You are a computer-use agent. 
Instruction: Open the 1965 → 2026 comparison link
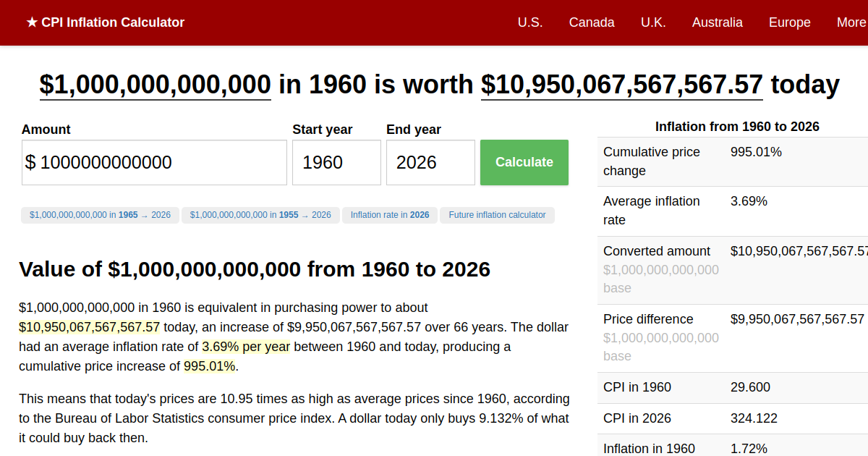pos(100,215)
